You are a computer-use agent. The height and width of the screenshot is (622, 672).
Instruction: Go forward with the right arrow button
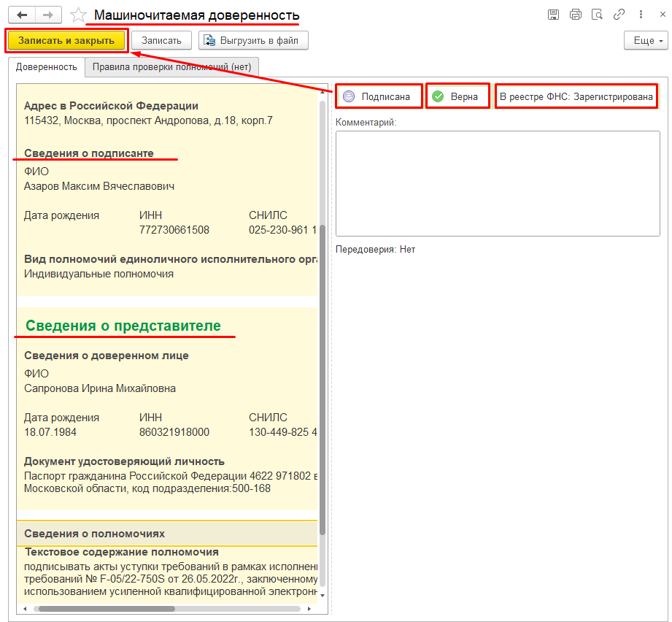(x=48, y=15)
